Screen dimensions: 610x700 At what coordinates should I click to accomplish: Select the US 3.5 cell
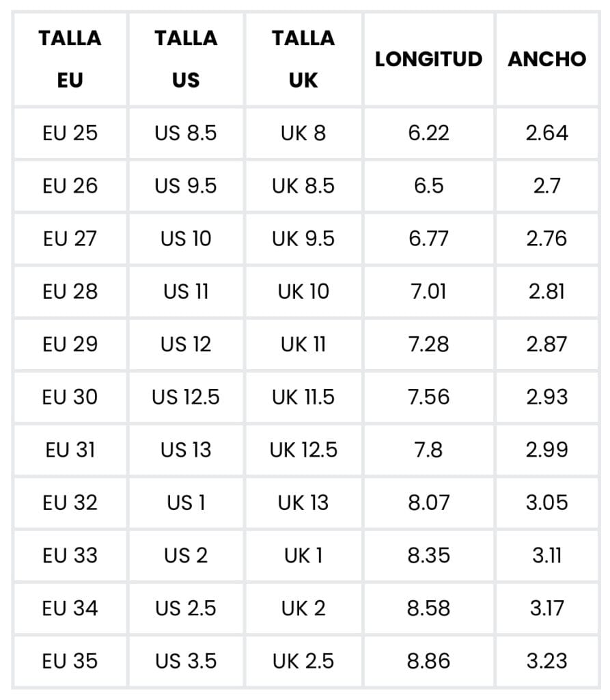[x=186, y=661]
